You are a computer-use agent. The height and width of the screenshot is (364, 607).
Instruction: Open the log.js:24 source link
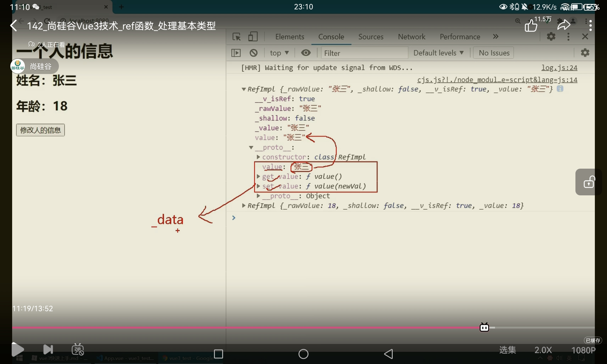coord(559,68)
